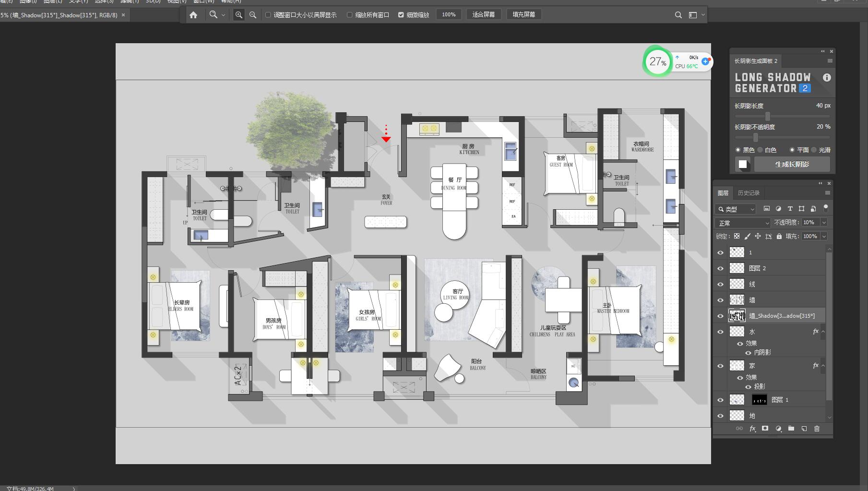
Task: Uncheck 细微缩放 checkbox
Action: point(401,15)
